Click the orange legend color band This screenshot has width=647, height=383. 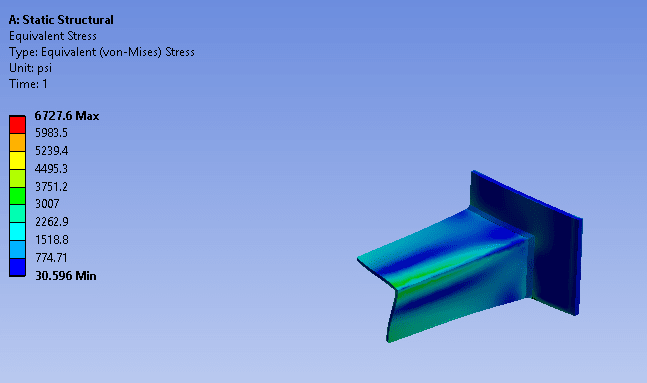point(17,142)
